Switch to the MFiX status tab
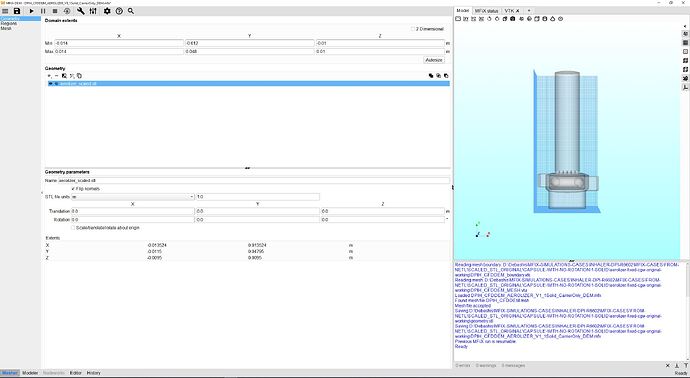This screenshot has height=378, width=690. point(486,11)
